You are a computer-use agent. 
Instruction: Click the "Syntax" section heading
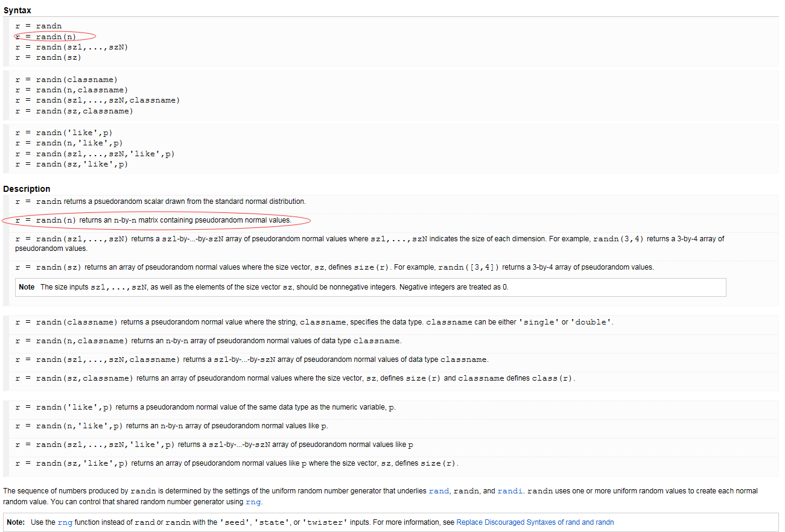[17, 10]
